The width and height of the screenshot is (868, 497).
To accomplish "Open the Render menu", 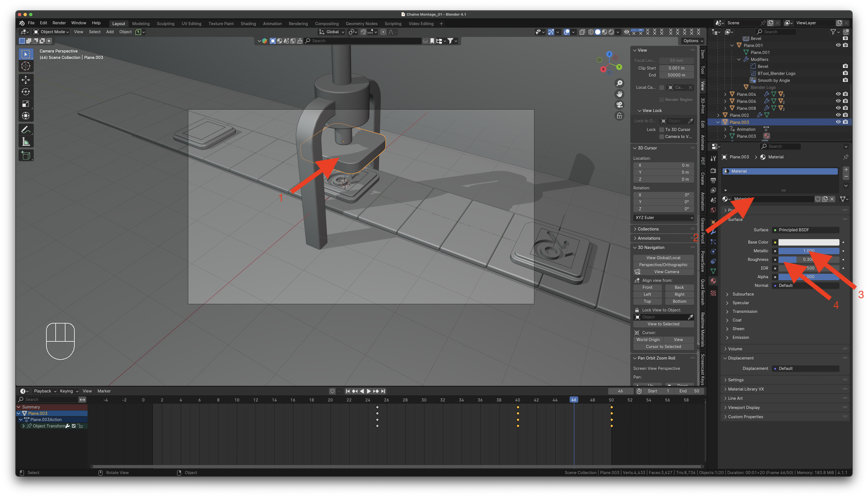I will (59, 23).
